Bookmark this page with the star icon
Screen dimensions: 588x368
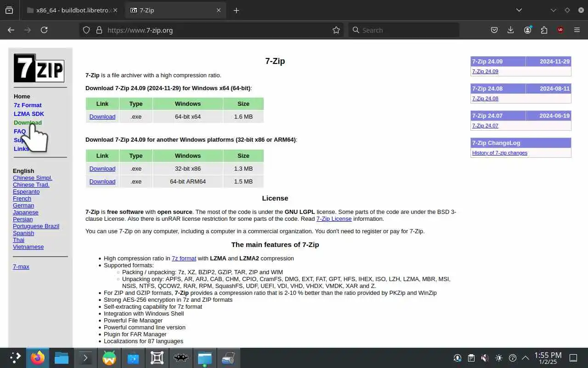(x=336, y=30)
